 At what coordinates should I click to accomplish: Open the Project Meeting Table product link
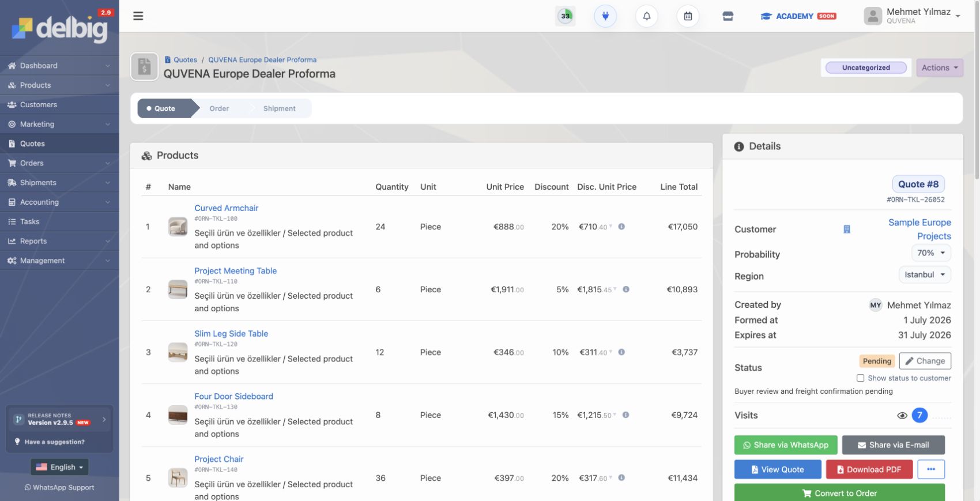pos(235,271)
